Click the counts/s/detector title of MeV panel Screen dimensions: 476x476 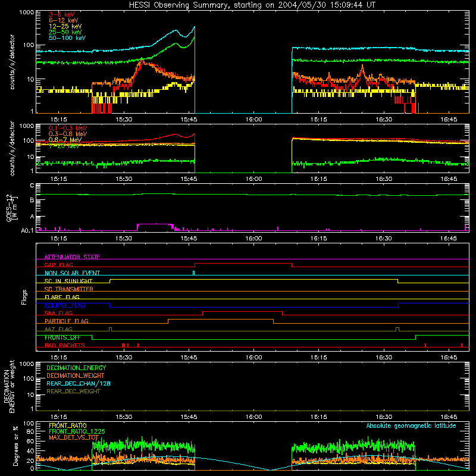click(x=12, y=148)
